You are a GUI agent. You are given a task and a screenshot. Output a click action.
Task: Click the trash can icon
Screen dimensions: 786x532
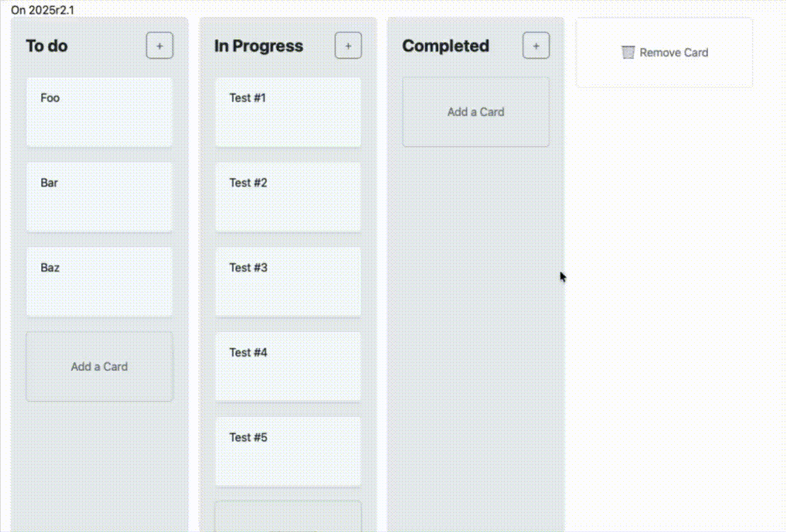click(628, 52)
